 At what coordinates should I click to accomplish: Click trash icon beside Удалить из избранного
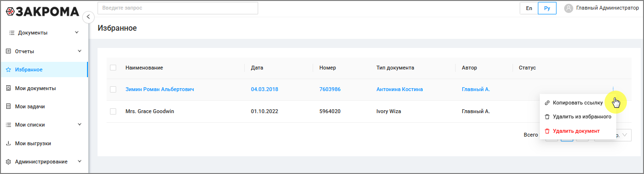click(x=547, y=116)
